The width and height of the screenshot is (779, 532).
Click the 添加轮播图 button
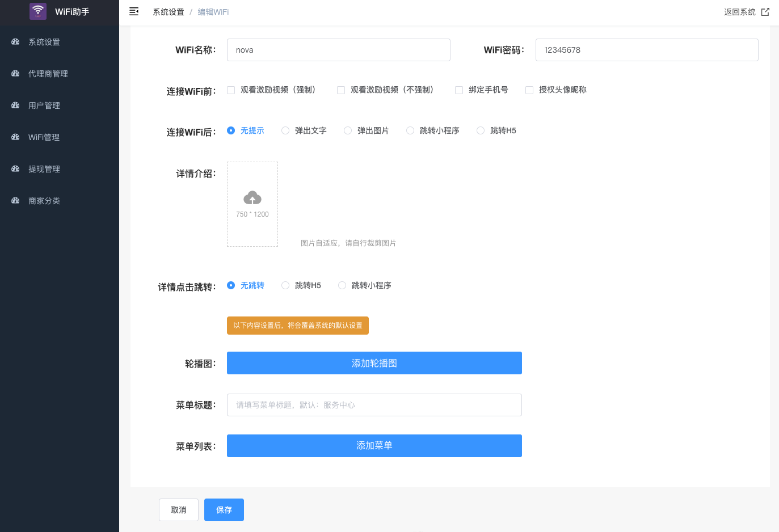point(374,363)
